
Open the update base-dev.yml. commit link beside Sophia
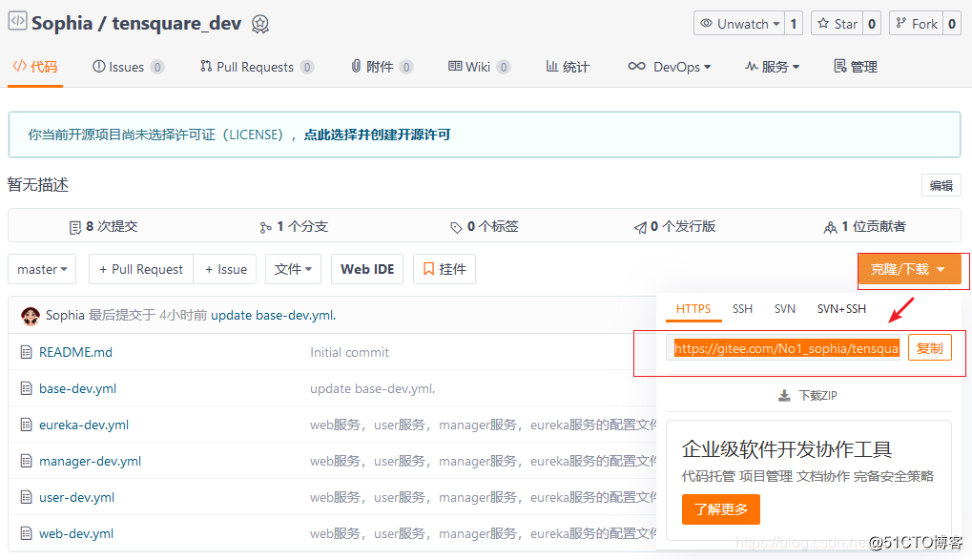(x=274, y=315)
